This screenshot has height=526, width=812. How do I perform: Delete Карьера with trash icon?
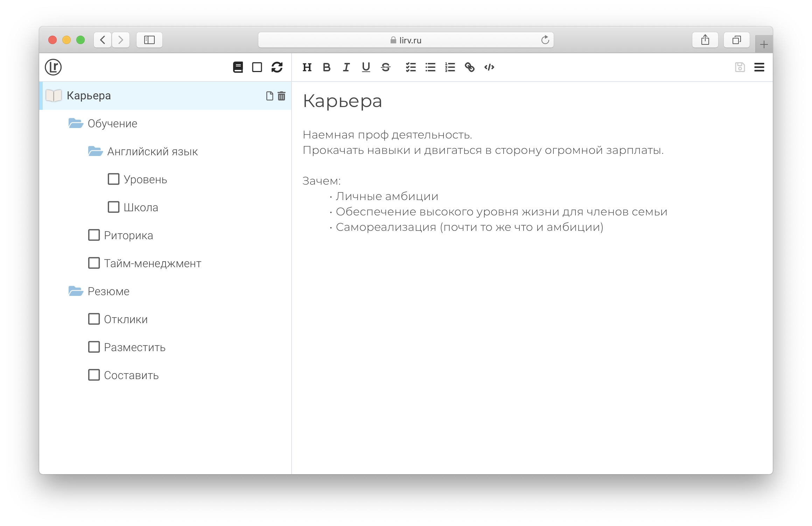coord(282,96)
